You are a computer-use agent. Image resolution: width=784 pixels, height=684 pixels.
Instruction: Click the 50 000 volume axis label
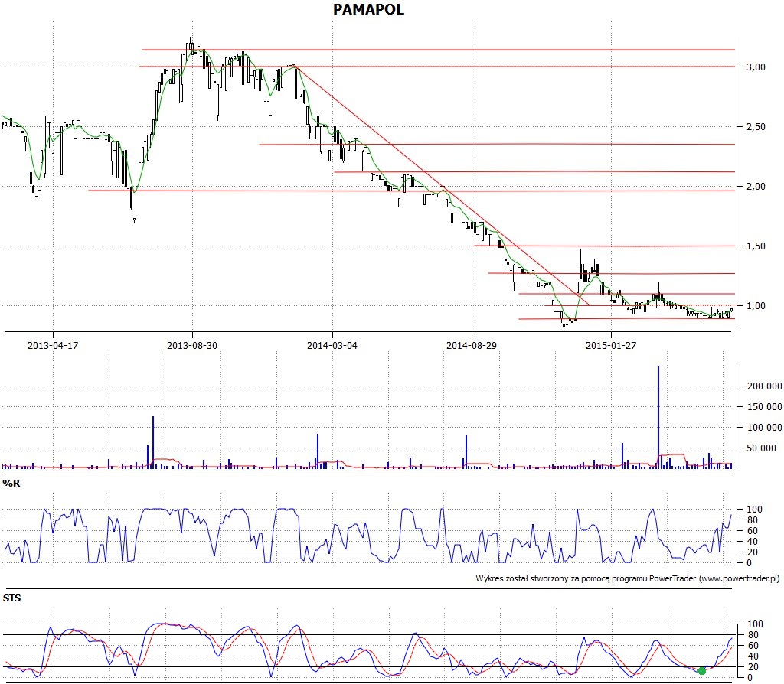click(x=762, y=448)
